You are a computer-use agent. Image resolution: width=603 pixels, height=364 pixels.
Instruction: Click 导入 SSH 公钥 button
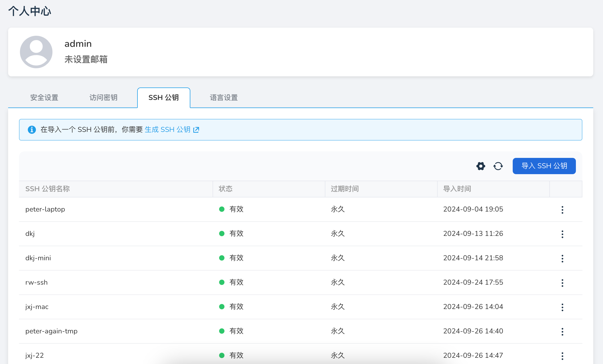coord(544,166)
